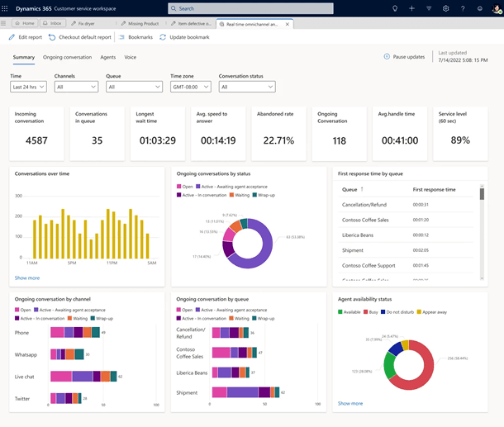
Task: Open the user profile avatar
Action: (497, 9)
